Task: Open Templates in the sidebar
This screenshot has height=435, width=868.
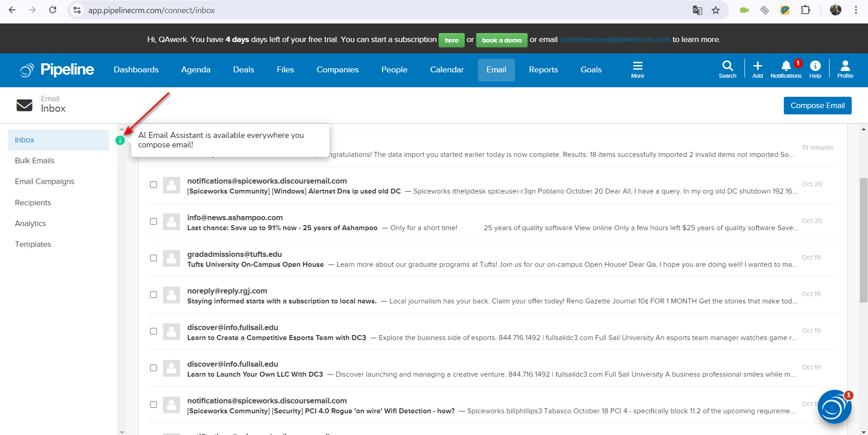Action: pos(33,244)
